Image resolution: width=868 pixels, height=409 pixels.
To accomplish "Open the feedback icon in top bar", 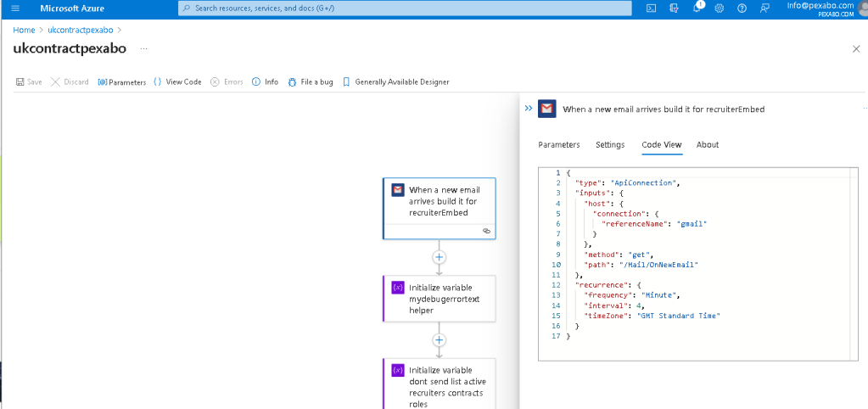I will tap(764, 8).
